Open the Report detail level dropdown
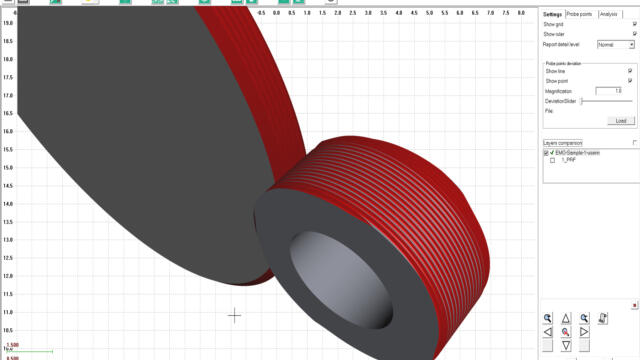Screen dimensions: 640x360 point(616,44)
